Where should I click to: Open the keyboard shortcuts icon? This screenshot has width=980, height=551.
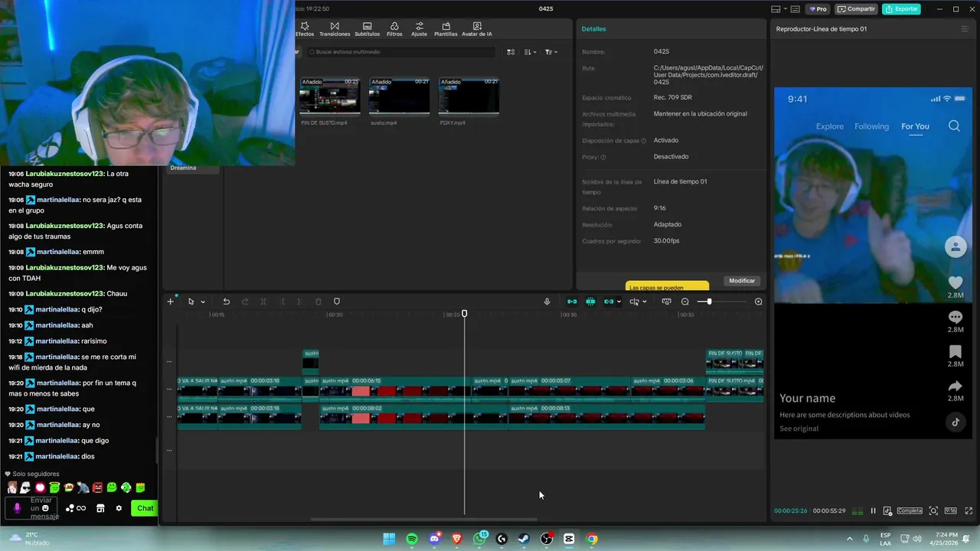795,9
